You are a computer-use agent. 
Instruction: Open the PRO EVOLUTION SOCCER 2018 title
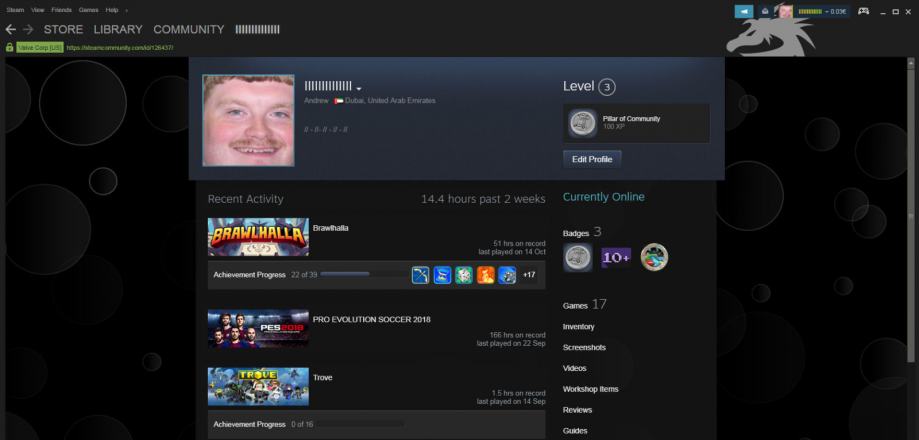tap(372, 320)
